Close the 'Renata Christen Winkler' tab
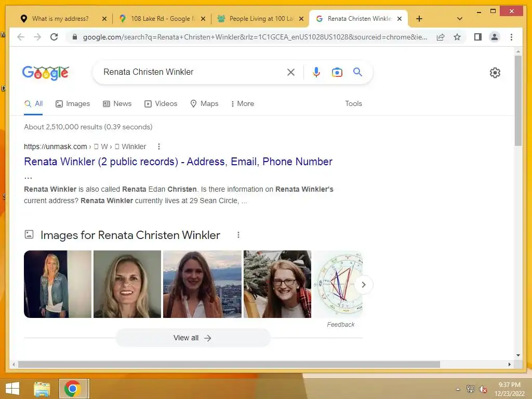Screen dimensions: 532x399 coord(400,19)
